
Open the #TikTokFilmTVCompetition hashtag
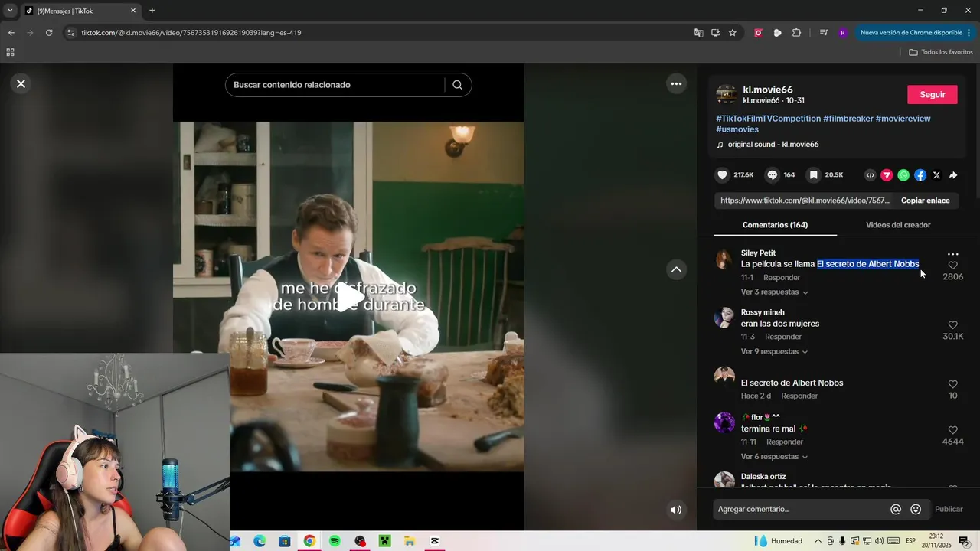click(768, 119)
